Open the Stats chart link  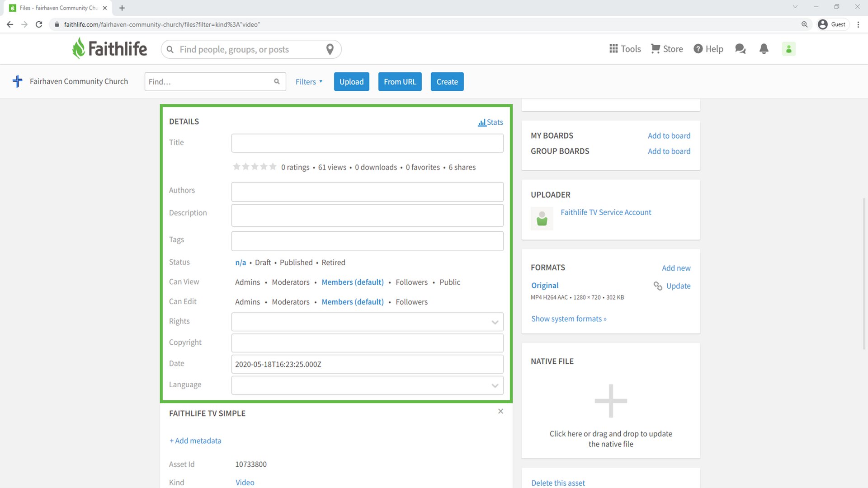coord(491,122)
